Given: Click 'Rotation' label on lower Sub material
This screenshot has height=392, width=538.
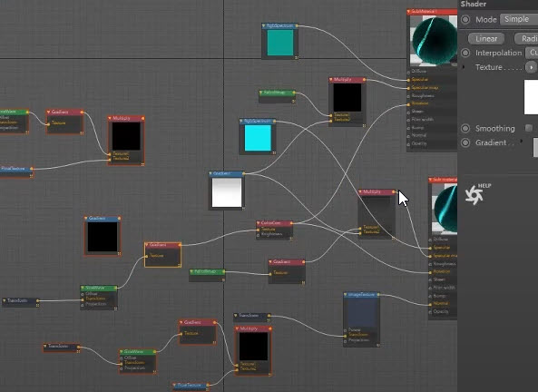Looking at the screenshot, I should [x=442, y=271].
